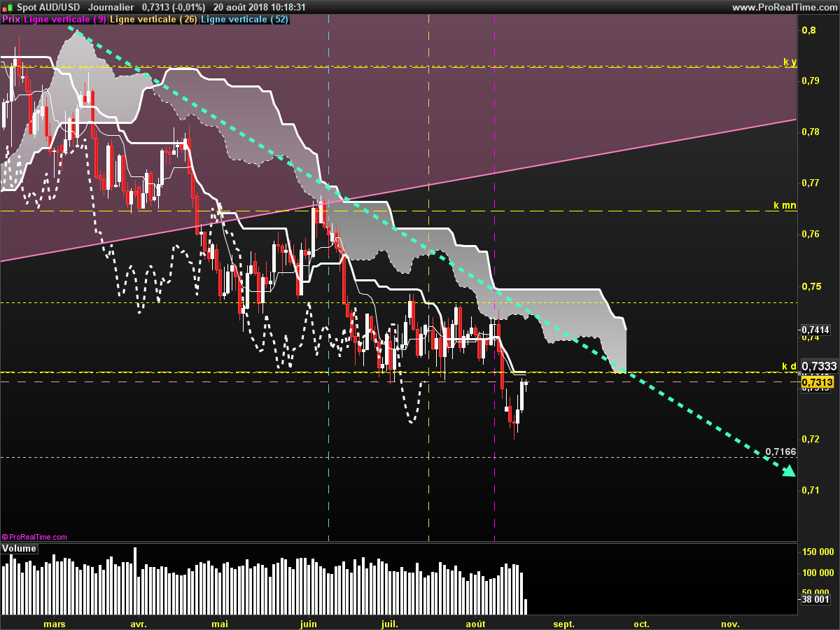Image resolution: width=840 pixels, height=630 pixels.
Task: Click the 0,7414 price tag
Action: pyautogui.click(x=816, y=329)
